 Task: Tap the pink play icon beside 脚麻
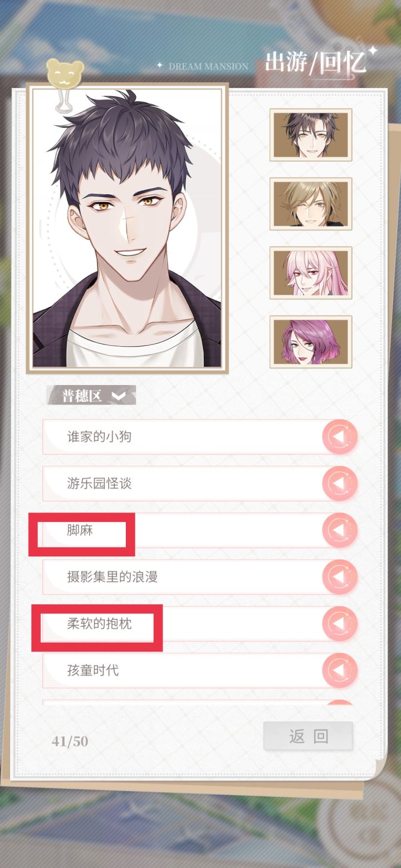click(339, 530)
